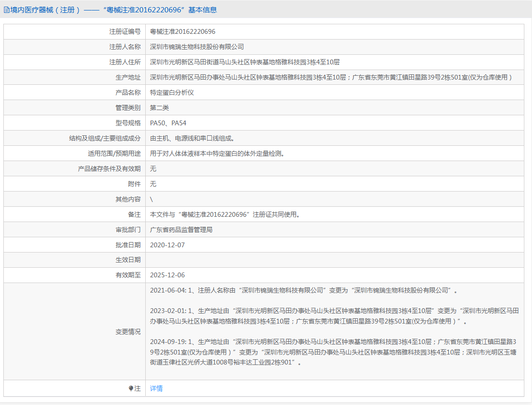Click the 审批部门 row label
Image resolution: width=532 pixels, height=405 pixels.
pos(128,230)
